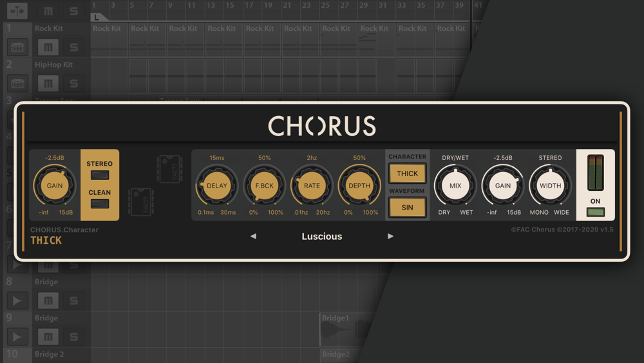The height and width of the screenshot is (363, 644).
Task: Click the DELAY knob
Action: (217, 186)
